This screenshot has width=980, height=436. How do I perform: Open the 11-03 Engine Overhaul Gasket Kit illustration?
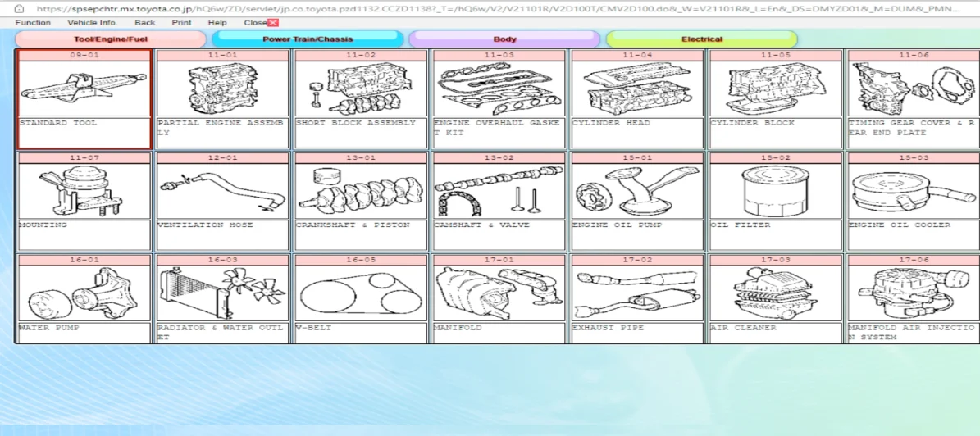[x=499, y=88]
